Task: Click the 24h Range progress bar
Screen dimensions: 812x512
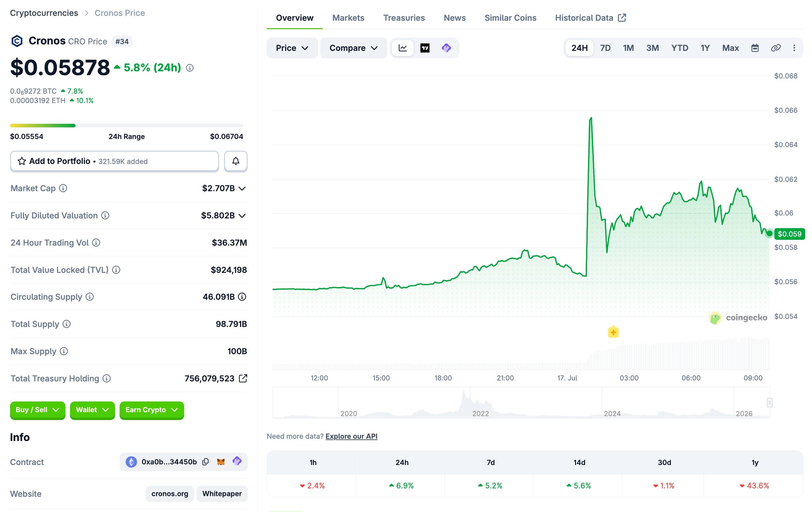Action: pos(126,126)
